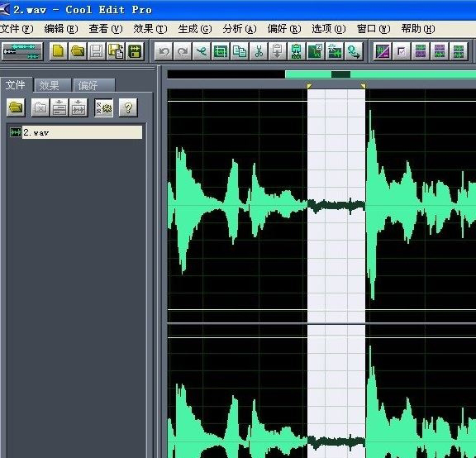The width and height of the screenshot is (476, 458).
Task: Click inside the highlighted selection in lower channel
Action: [336, 391]
